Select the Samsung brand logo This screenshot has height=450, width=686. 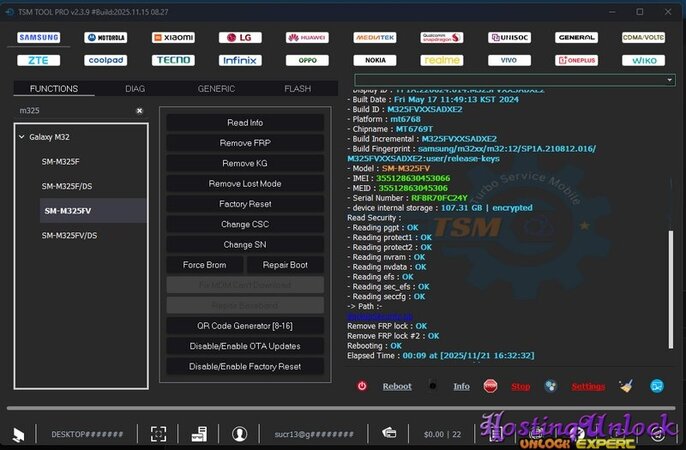(38, 37)
